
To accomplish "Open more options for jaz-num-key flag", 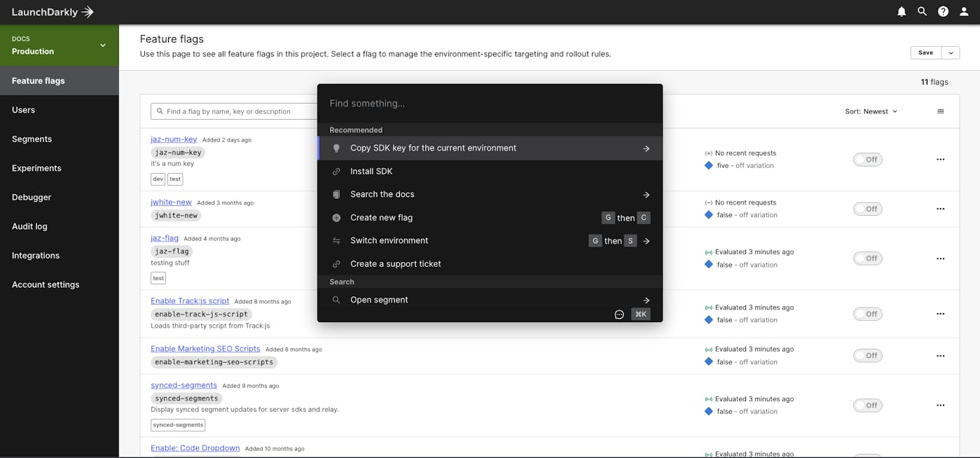I will pos(941,160).
